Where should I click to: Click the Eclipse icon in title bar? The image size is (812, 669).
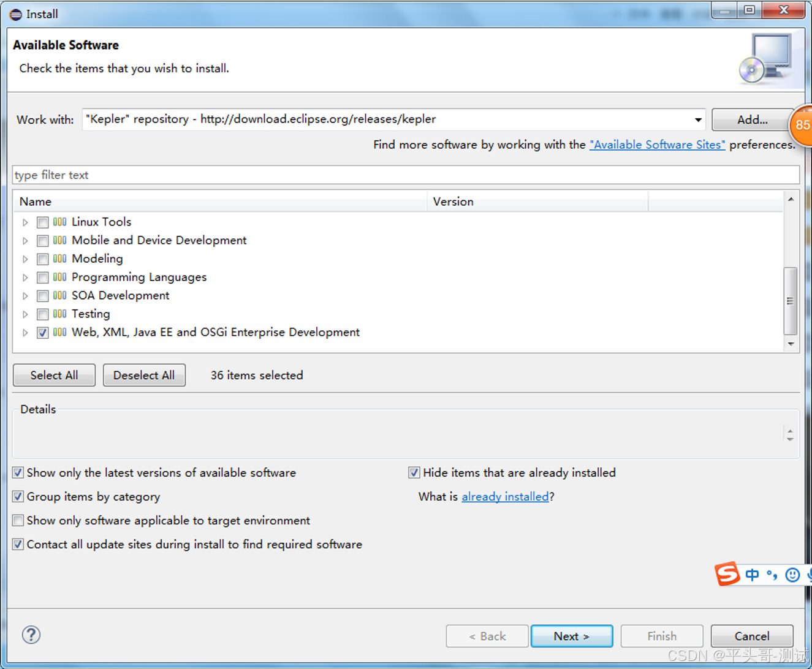(16, 14)
